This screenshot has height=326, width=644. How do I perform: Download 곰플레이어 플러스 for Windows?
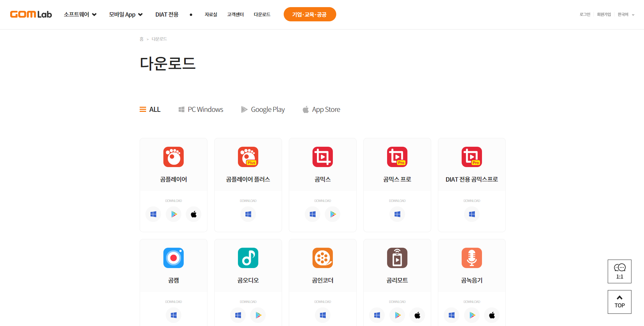[248, 214]
